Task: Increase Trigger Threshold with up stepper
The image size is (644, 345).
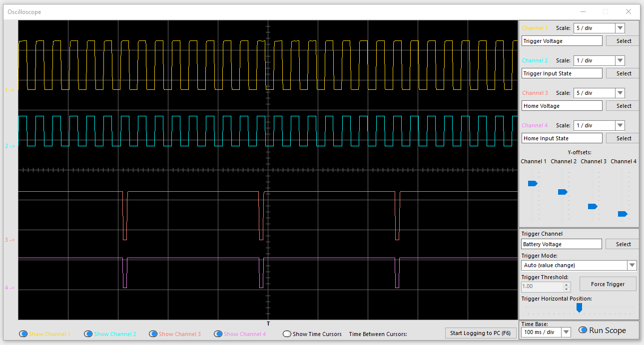Action: click(567, 285)
